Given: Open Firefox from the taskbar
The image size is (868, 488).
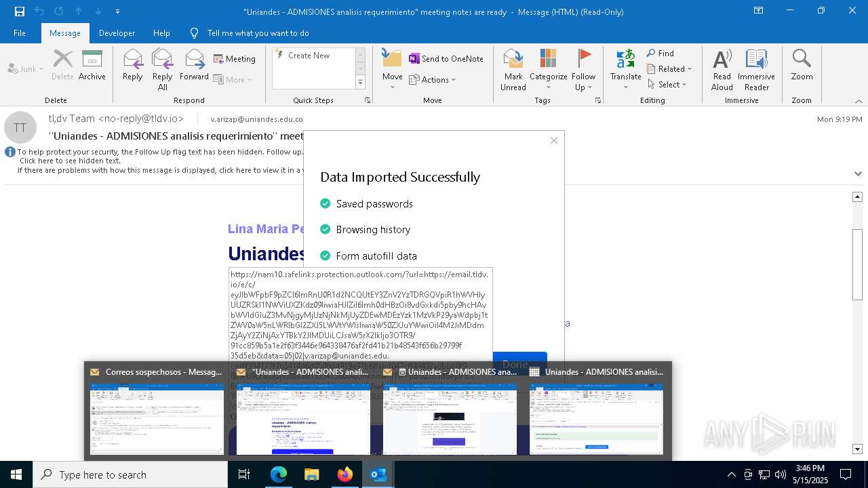Looking at the screenshot, I should 345,474.
